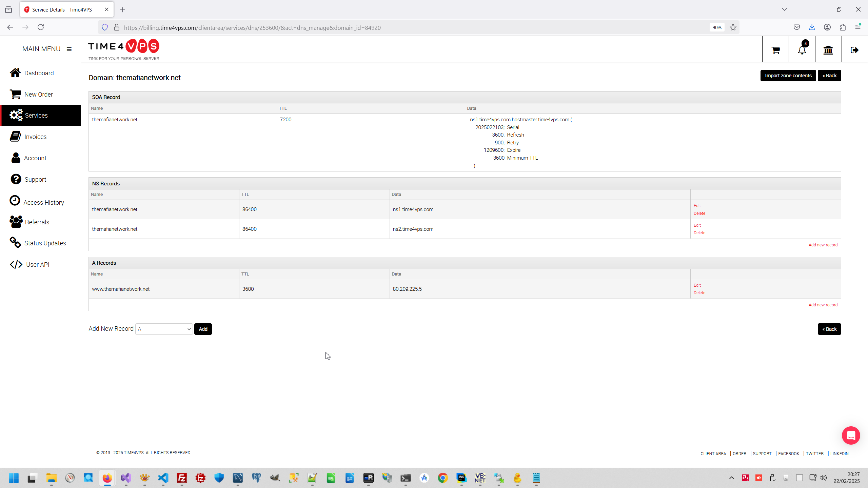
Task: Open Chrome from the Windows taskbar
Action: click(442, 478)
